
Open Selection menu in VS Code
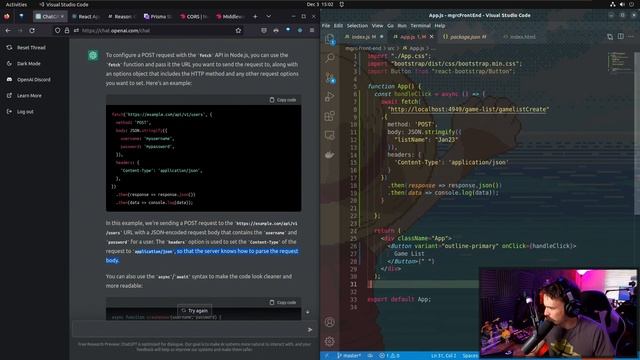tap(357, 25)
